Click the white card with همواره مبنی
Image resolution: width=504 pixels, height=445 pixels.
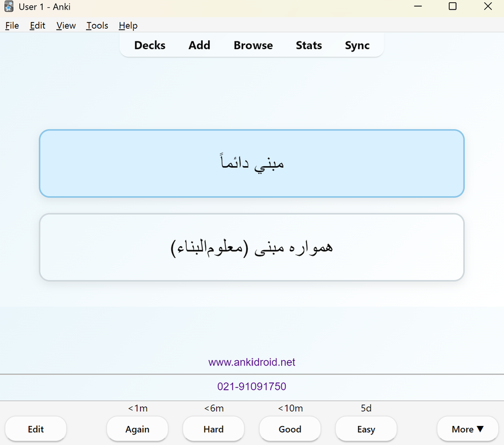[251, 247]
